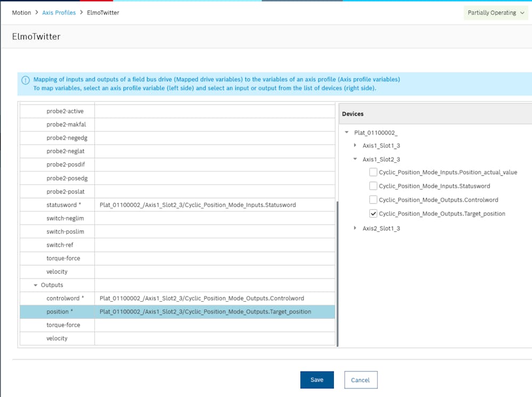The image size is (532, 397).
Task: Click Cyclic_Position_Mode_Outputs.Target_position label
Action: click(442, 213)
